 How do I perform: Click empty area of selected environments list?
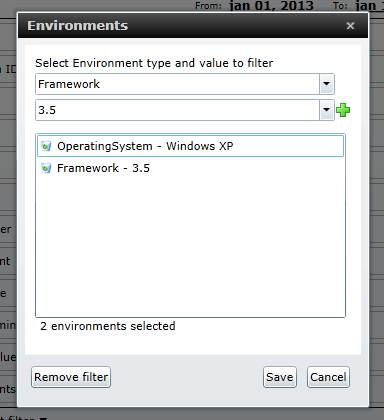pos(190,247)
